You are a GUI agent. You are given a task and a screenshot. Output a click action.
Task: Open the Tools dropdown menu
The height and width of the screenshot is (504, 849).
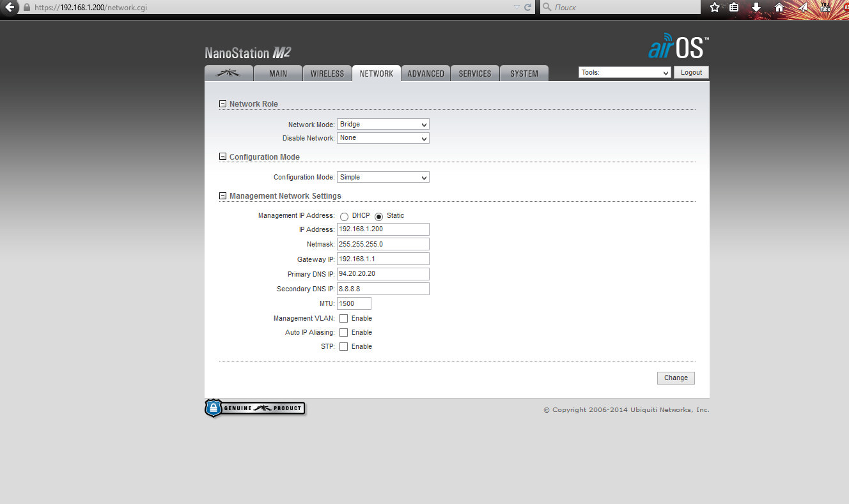[x=624, y=73]
